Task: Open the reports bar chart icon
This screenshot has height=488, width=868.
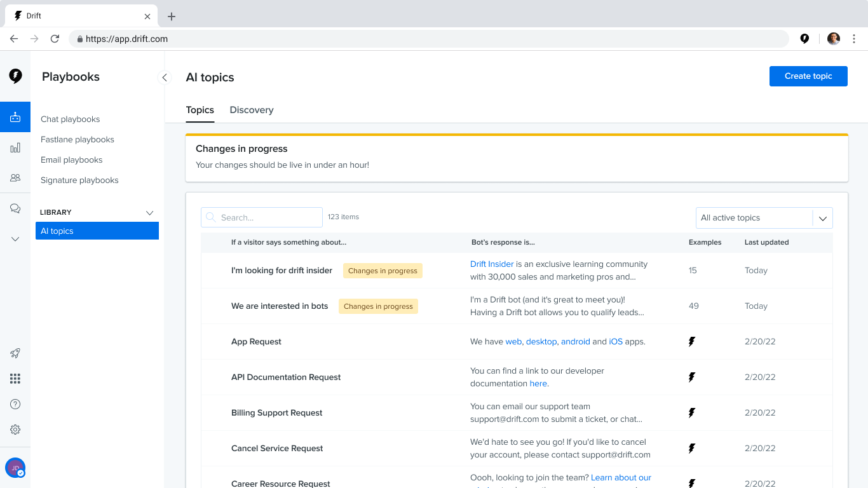Action: (15, 147)
